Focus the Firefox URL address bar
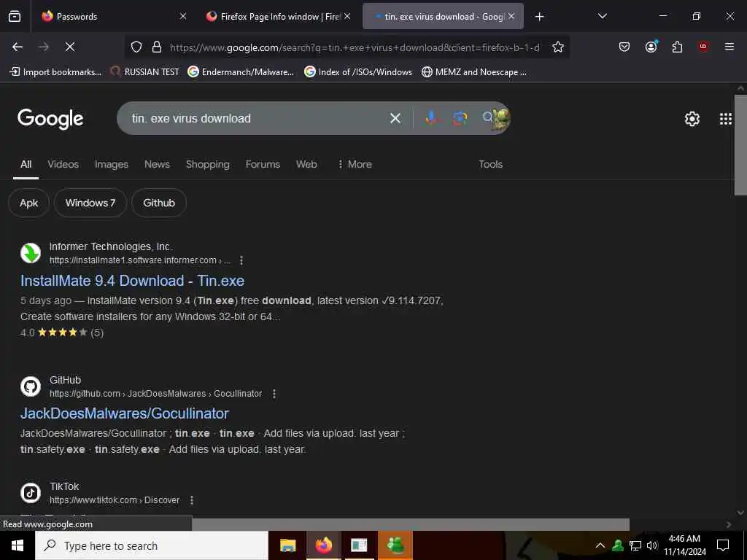 coord(355,47)
